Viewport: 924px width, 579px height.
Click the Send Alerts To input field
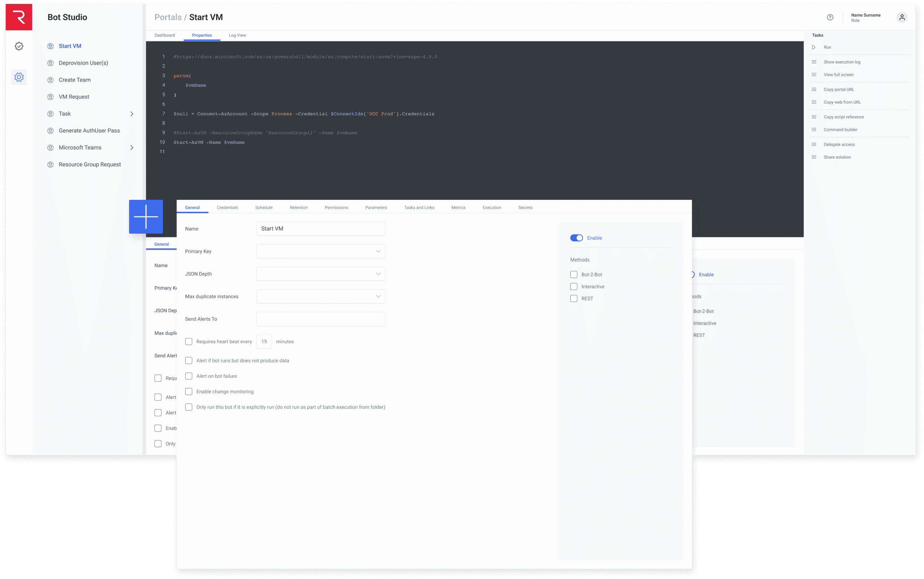tap(321, 319)
